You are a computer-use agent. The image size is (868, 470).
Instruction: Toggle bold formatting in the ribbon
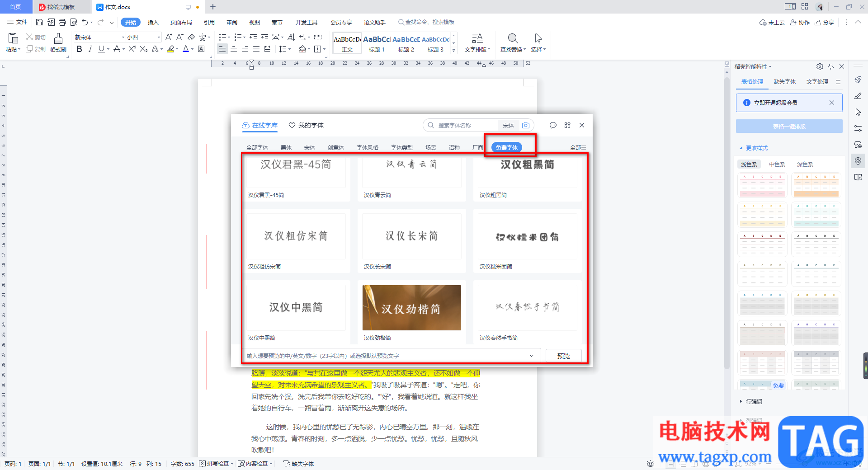(79, 49)
